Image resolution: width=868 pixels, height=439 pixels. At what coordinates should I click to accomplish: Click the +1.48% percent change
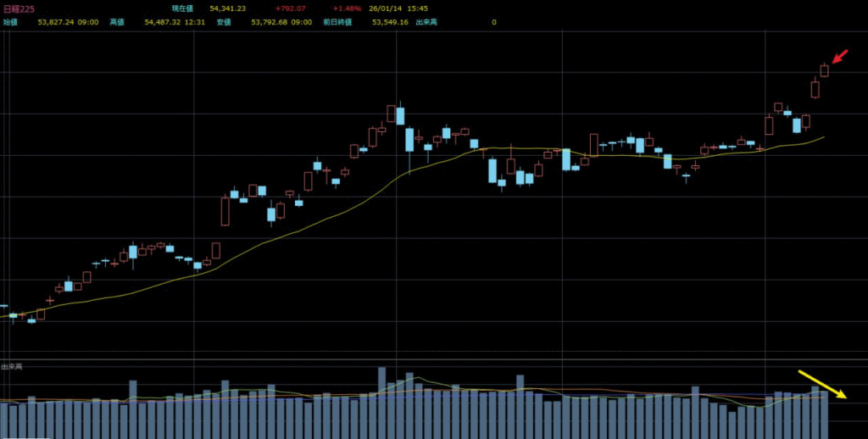[347, 8]
